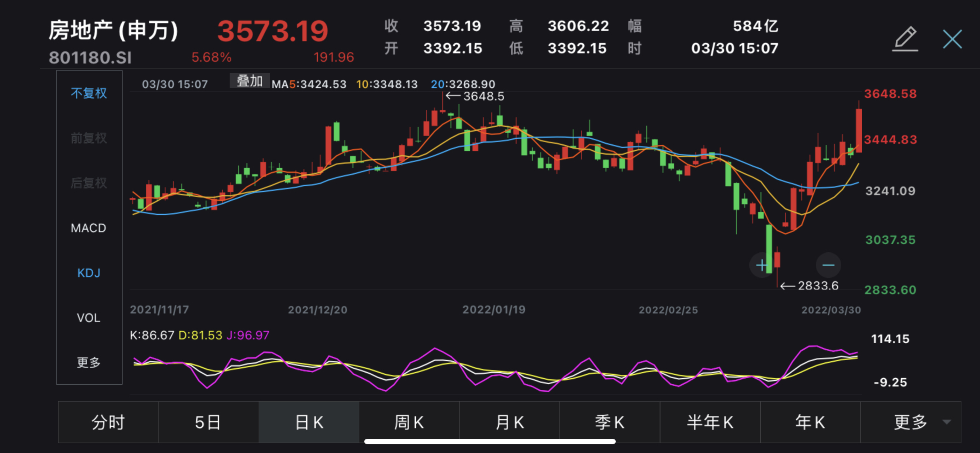The image size is (980, 453).
Task: Zoom out chart with minus icon
Action: point(829,265)
